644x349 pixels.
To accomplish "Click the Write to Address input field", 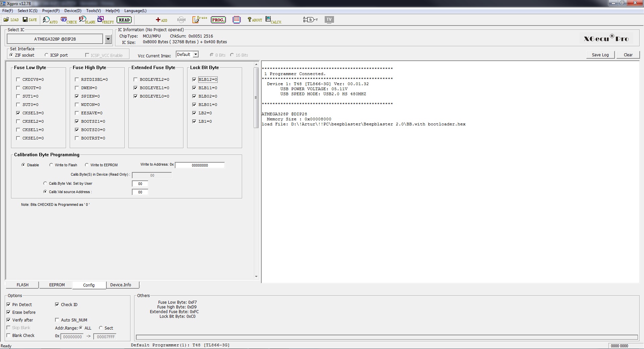I will [200, 165].
